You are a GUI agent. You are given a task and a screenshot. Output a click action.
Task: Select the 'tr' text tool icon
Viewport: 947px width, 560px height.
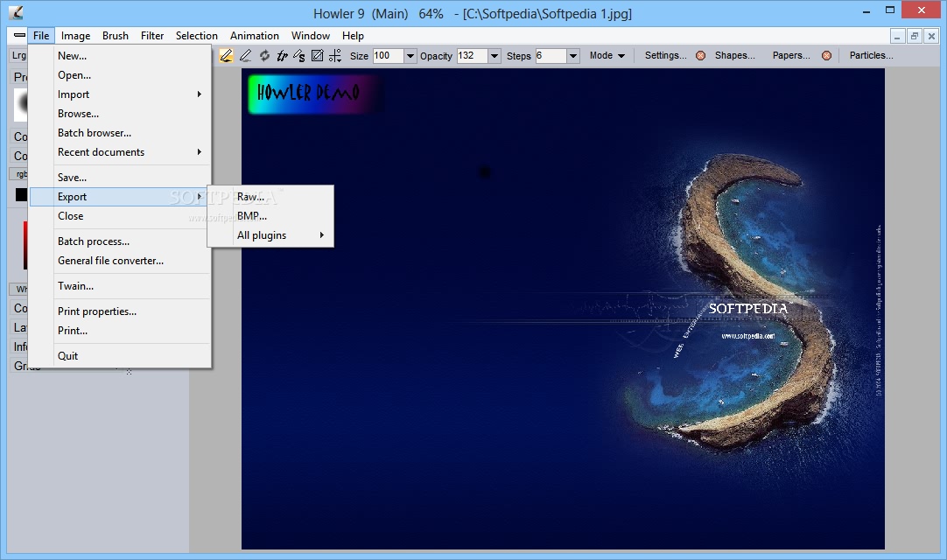[282, 56]
